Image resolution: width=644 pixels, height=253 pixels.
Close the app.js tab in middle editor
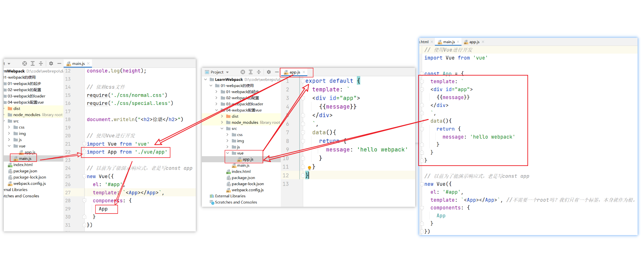pos(304,72)
